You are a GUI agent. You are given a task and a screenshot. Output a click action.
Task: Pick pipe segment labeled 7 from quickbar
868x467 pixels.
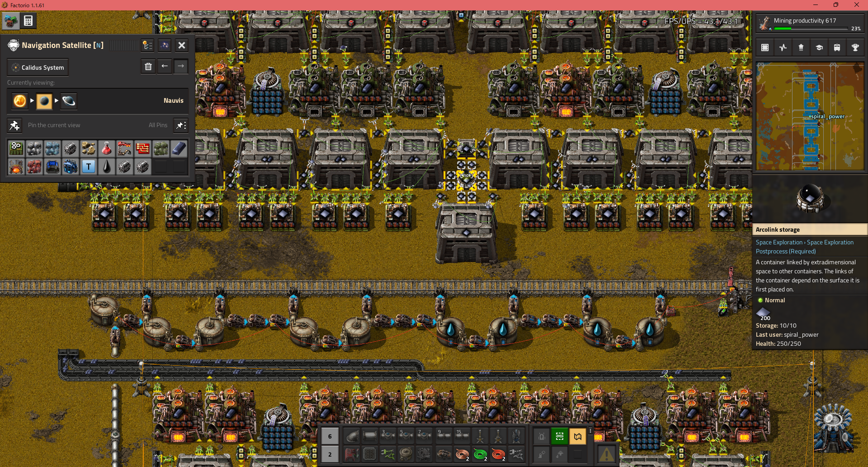pyautogui.click(x=424, y=436)
